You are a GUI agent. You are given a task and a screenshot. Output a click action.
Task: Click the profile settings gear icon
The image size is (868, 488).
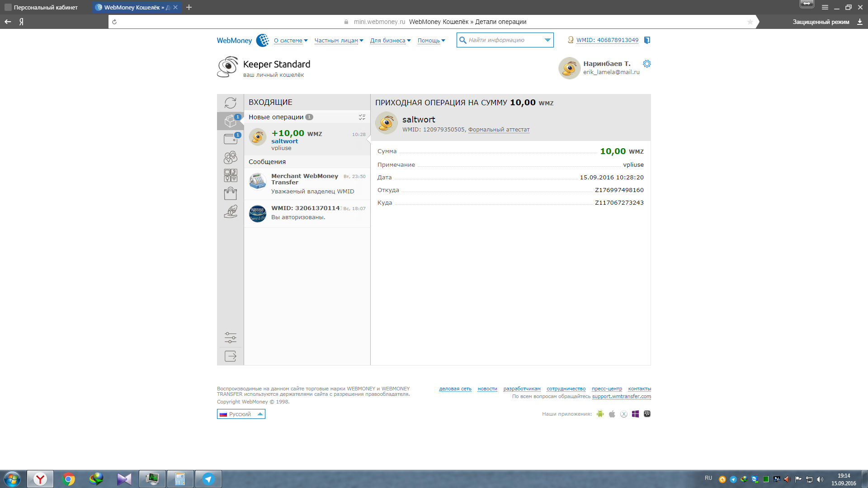(647, 64)
